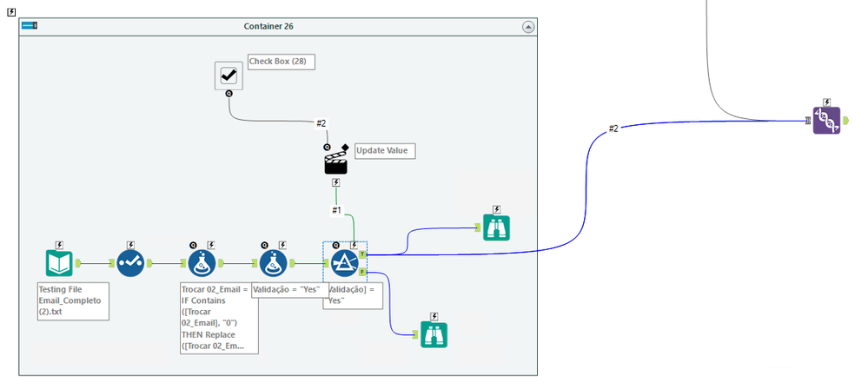Click the #2 connection label near macro
This screenshot has width=868, height=389.
pyautogui.click(x=613, y=129)
